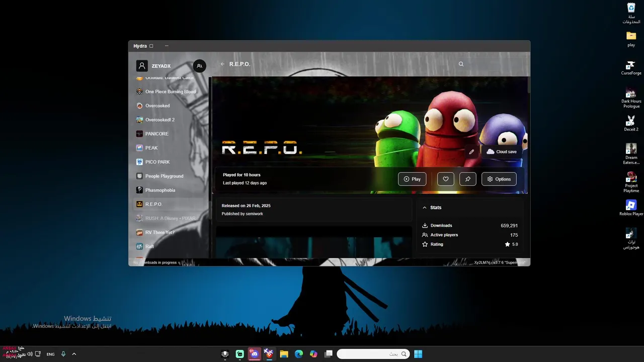The height and width of the screenshot is (362, 644).
Task: Click 'No downloads in progress' status bar
Action: 155,262
